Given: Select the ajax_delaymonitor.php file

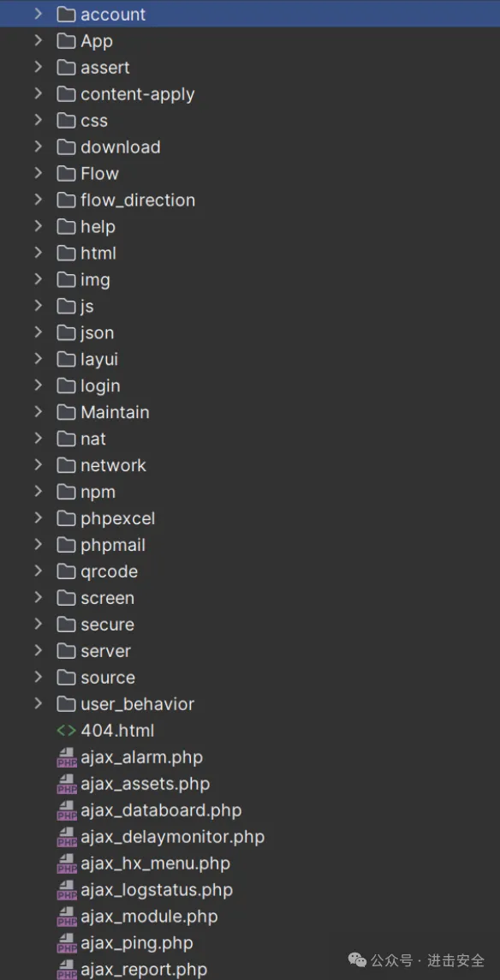Looking at the screenshot, I should [x=250, y=837].
